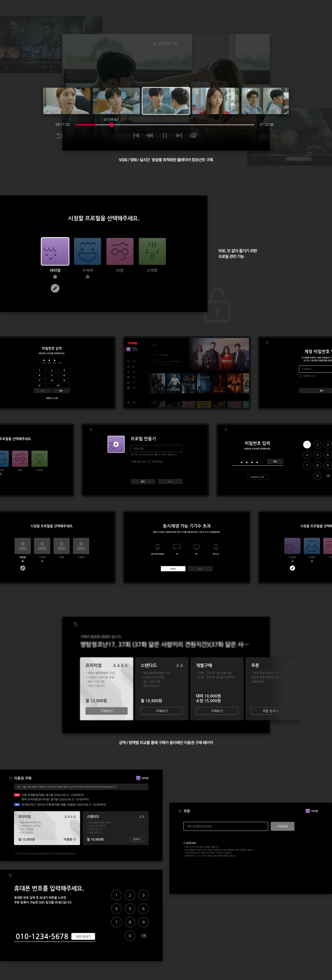Click 구매하기 on the 스탠다드 plan card

(162, 711)
